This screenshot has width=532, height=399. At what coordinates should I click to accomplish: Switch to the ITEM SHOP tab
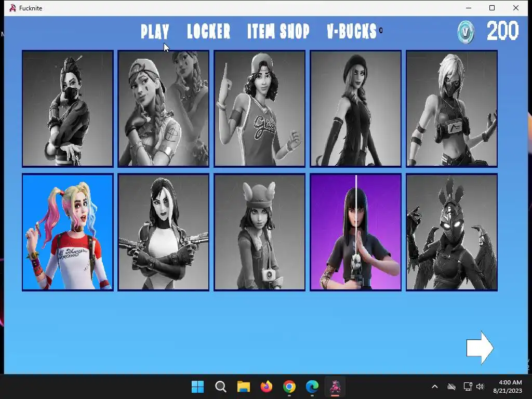tap(278, 32)
